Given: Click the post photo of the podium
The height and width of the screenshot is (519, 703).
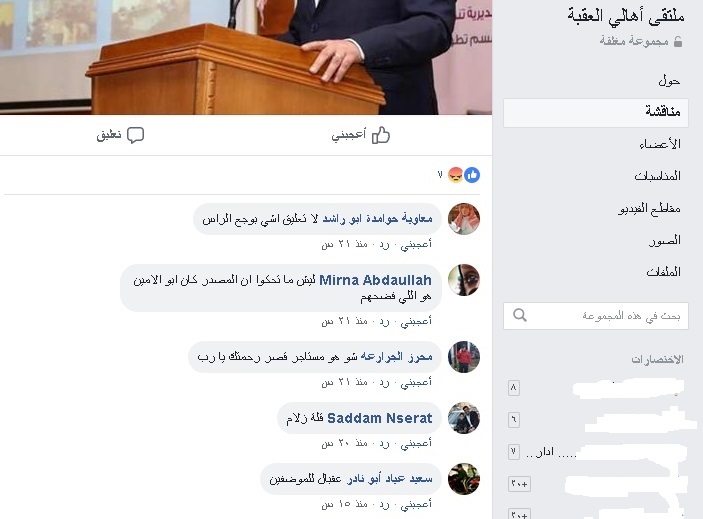Looking at the screenshot, I should tap(246, 57).
